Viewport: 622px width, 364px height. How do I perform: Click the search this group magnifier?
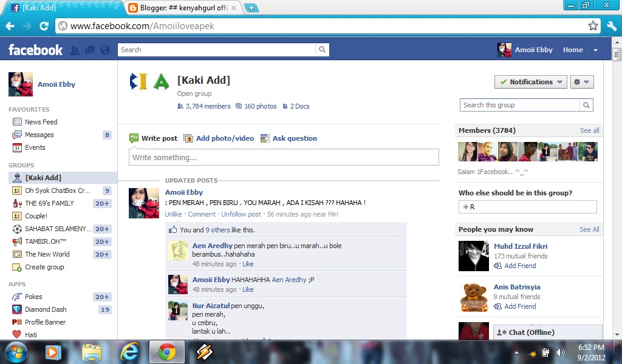tap(586, 105)
